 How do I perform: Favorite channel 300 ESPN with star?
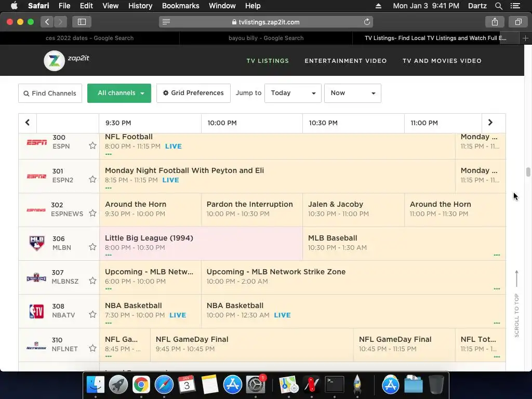[92, 145]
